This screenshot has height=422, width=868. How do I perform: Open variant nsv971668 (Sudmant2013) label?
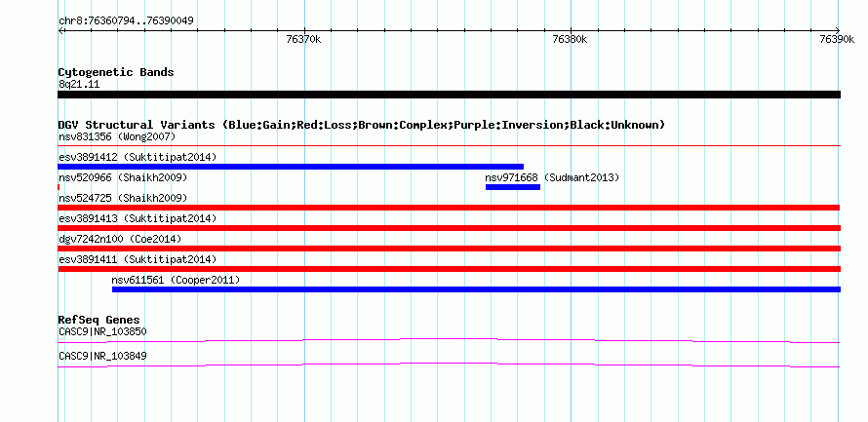point(552,177)
